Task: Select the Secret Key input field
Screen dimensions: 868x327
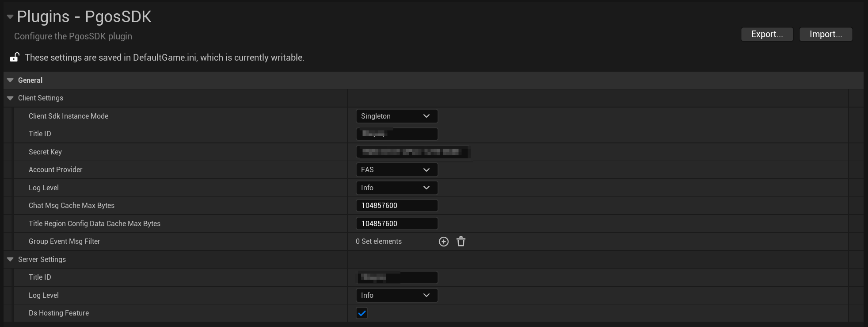Action: (413, 152)
